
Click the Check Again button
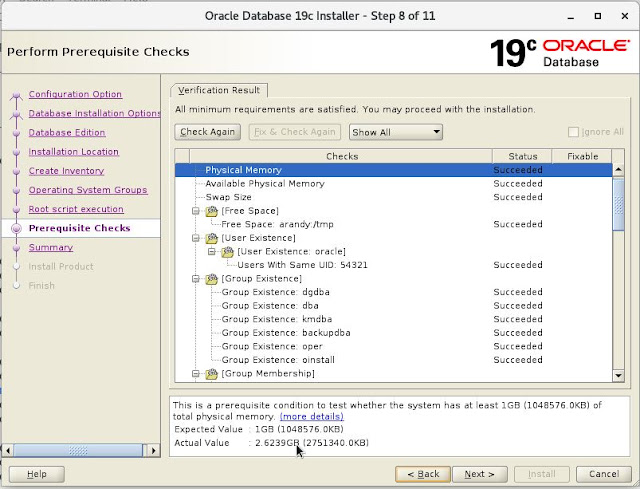point(207,132)
